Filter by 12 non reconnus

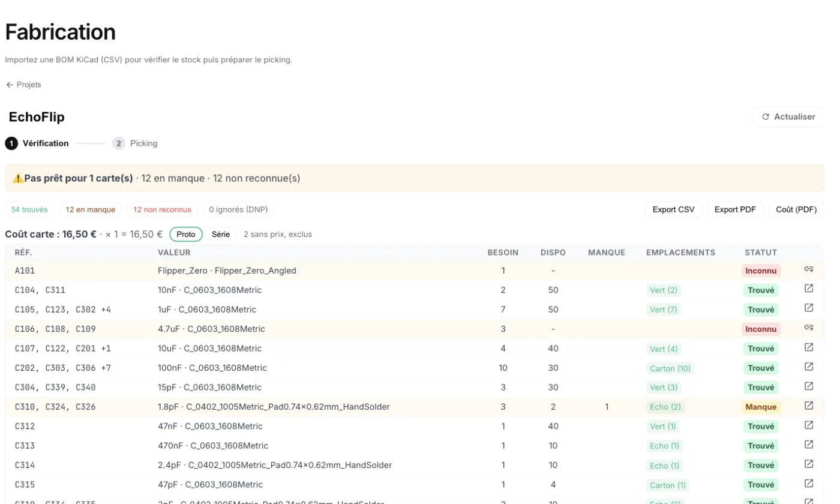[162, 209]
